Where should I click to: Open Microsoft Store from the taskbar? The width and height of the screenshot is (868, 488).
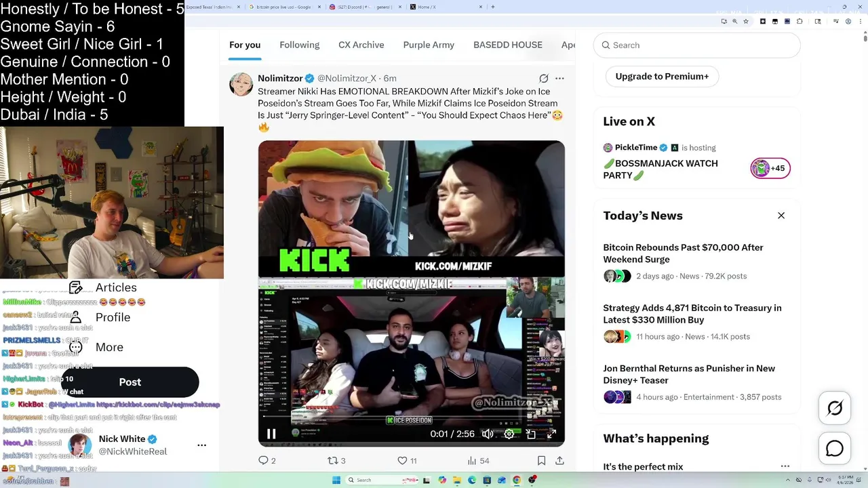(x=487, y=480)
